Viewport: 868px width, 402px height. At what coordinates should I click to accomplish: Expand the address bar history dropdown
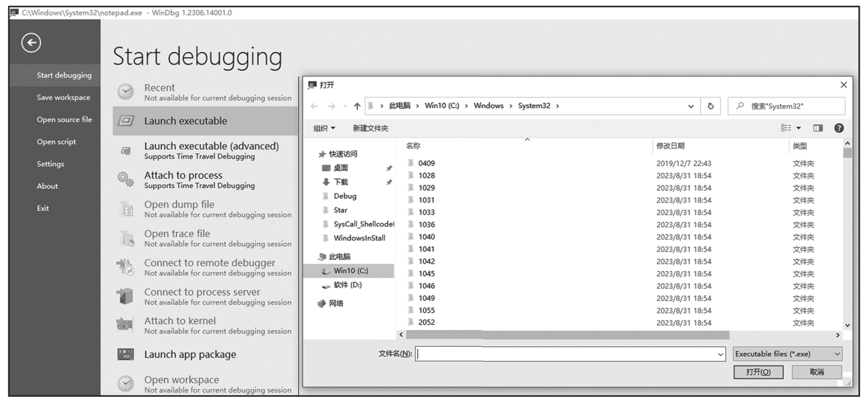(691, 106)
